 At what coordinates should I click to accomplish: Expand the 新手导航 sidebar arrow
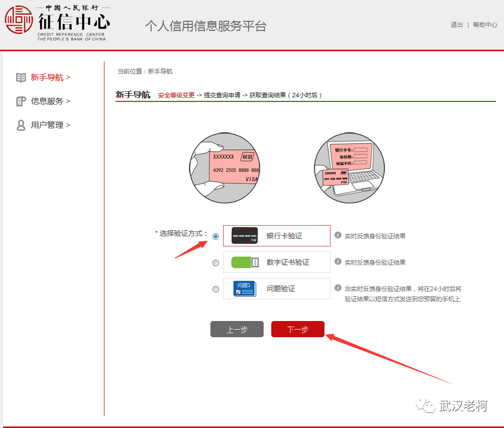pyautogui.click(x=68, y=78)
